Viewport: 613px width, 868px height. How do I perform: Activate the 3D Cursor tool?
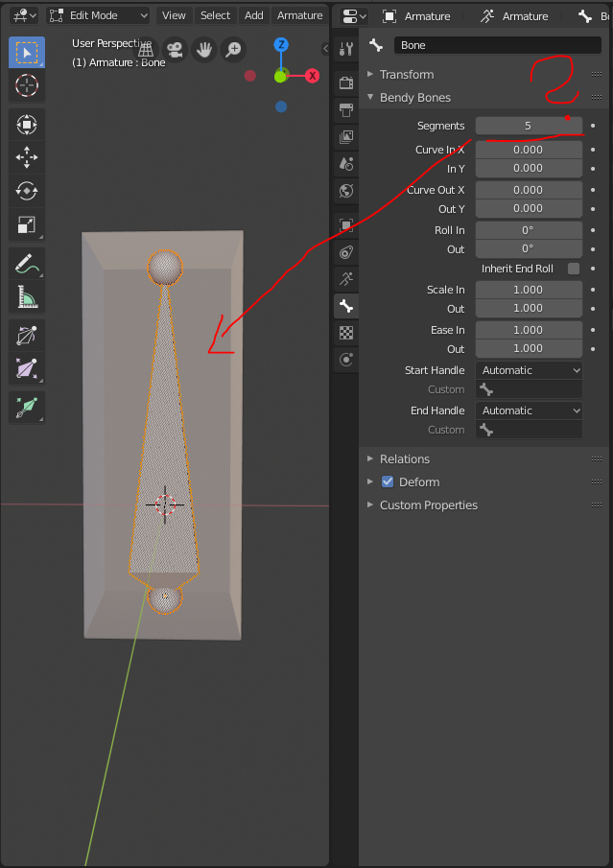(x=27, y=85)
